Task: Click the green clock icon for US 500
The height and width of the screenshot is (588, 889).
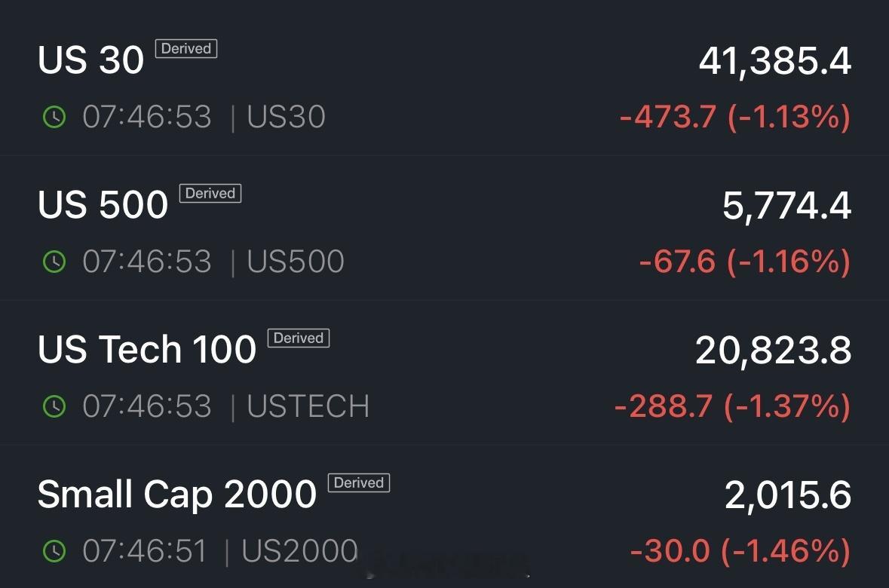Action: [54, 262]
